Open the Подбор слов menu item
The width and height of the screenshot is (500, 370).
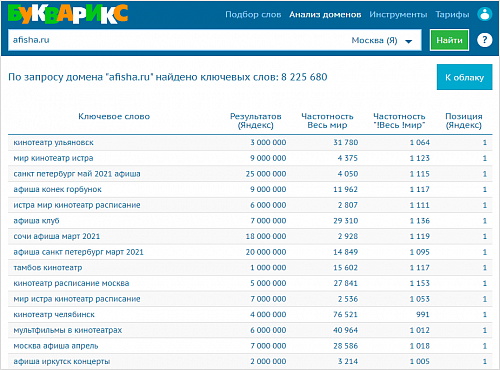pos(253,15)
